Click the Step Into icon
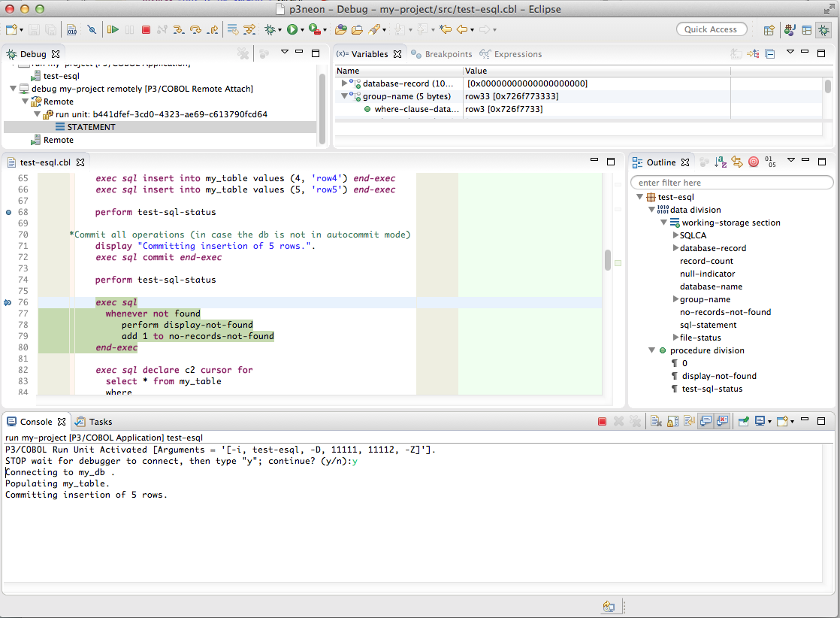Viewport: 840px width, 618px height. (x=179, y=29)
